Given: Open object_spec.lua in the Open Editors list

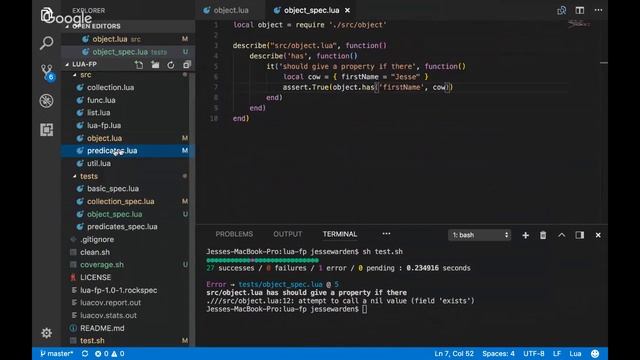Looking at the screenshot, I should tap(128, 52).
